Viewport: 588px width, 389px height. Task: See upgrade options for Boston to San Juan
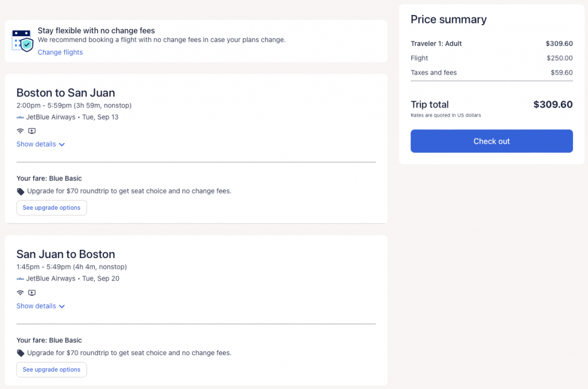coord(52,207)
